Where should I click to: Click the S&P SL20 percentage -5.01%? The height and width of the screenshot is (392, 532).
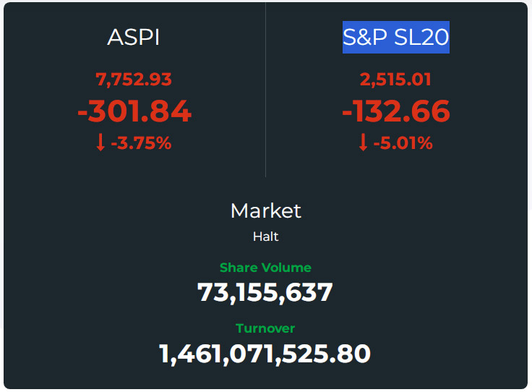click(403, 142)
